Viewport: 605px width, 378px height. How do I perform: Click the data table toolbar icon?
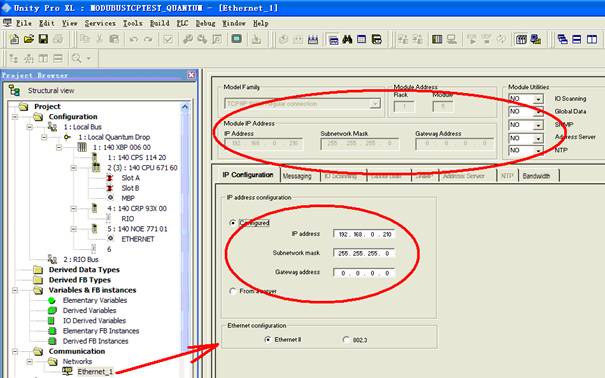362,39
